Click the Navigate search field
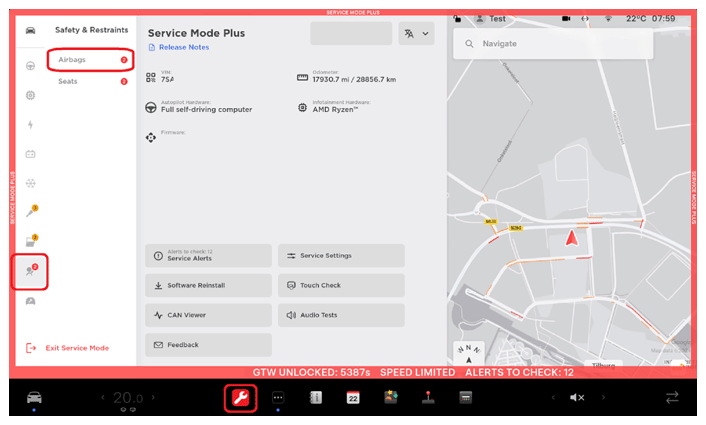 [x=570, y=44]
